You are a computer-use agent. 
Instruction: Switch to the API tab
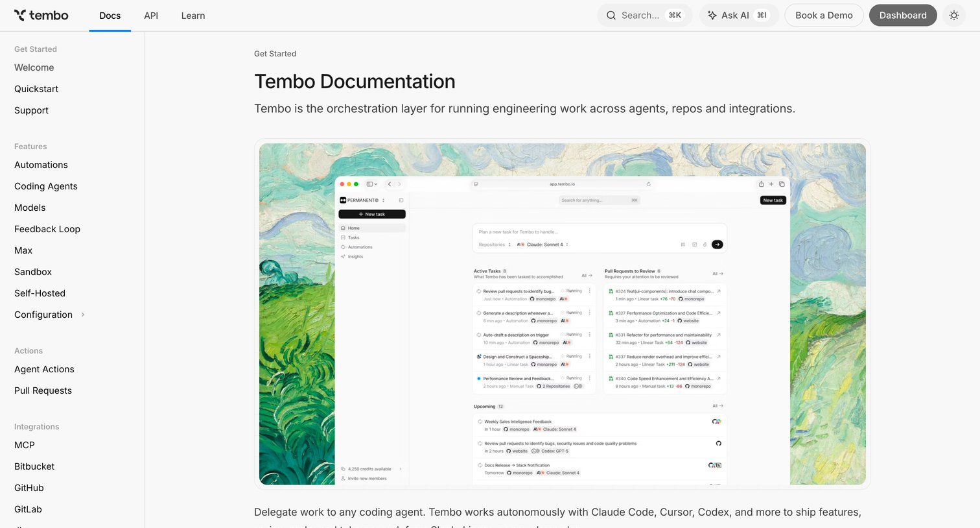(151, 16)
